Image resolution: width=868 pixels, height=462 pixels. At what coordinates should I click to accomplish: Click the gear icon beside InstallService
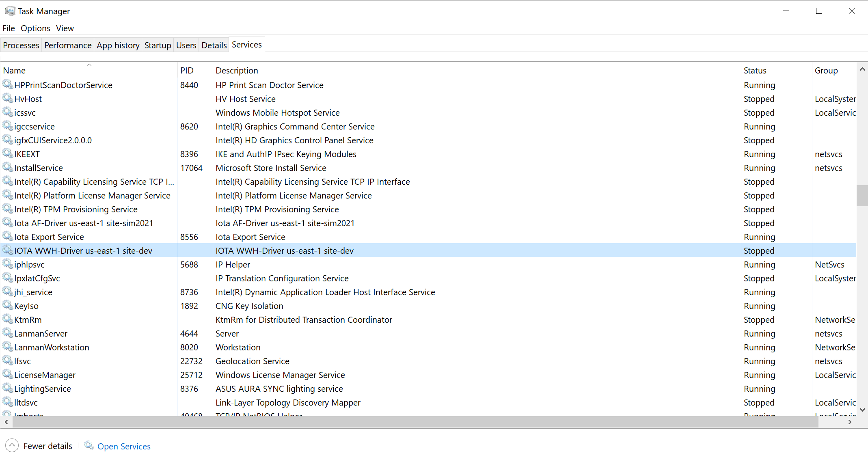click(x=8, y=167)
